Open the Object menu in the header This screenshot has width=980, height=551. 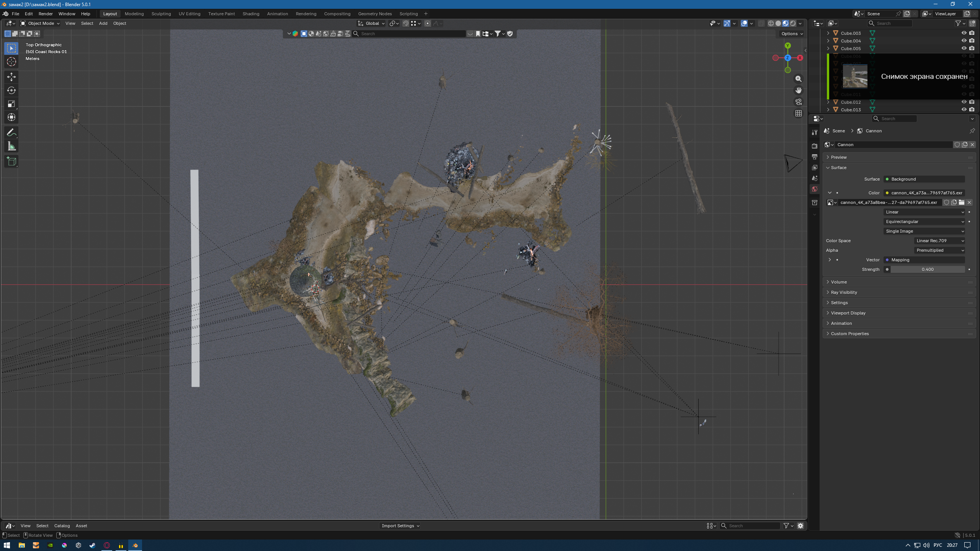tap(119, 23)
